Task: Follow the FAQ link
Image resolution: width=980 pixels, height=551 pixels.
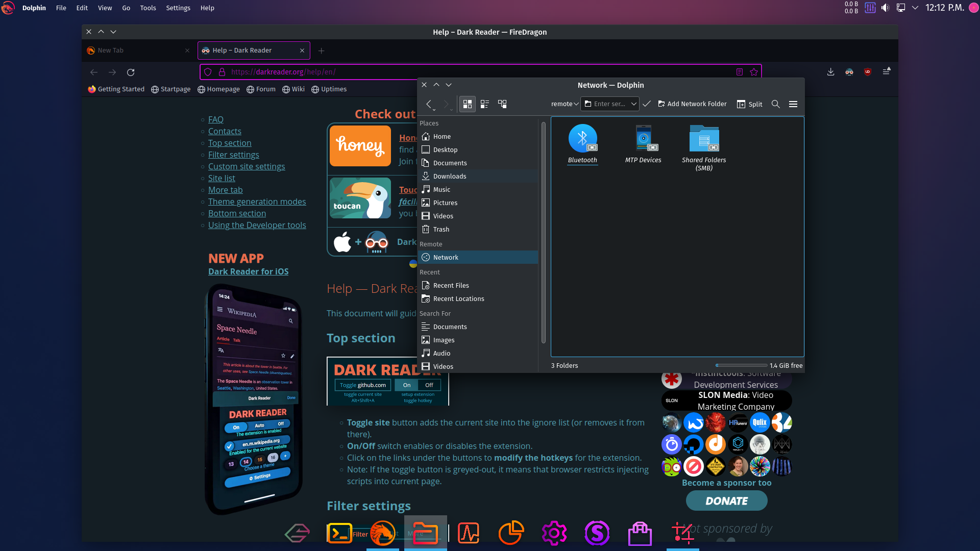Action: pyautogui.click(x=216, y=119)
